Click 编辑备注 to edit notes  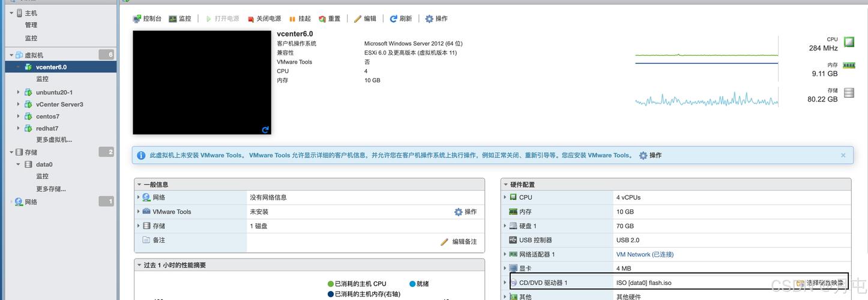pyautogui.click(x=459, y=241)
